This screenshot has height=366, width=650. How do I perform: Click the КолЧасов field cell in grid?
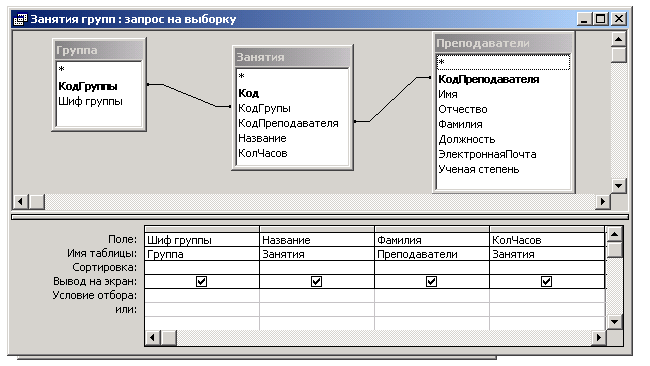tap(547, 240)
